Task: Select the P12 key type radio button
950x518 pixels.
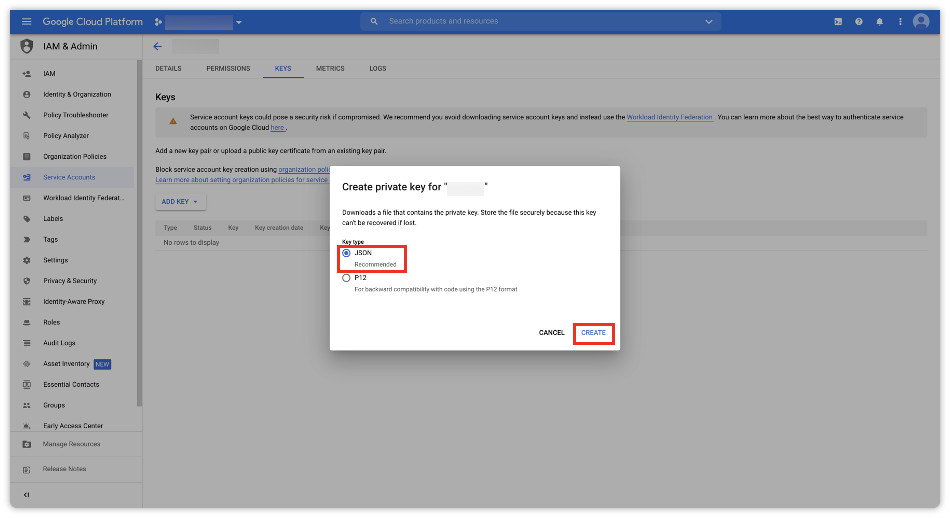Action: click(346, 278)
